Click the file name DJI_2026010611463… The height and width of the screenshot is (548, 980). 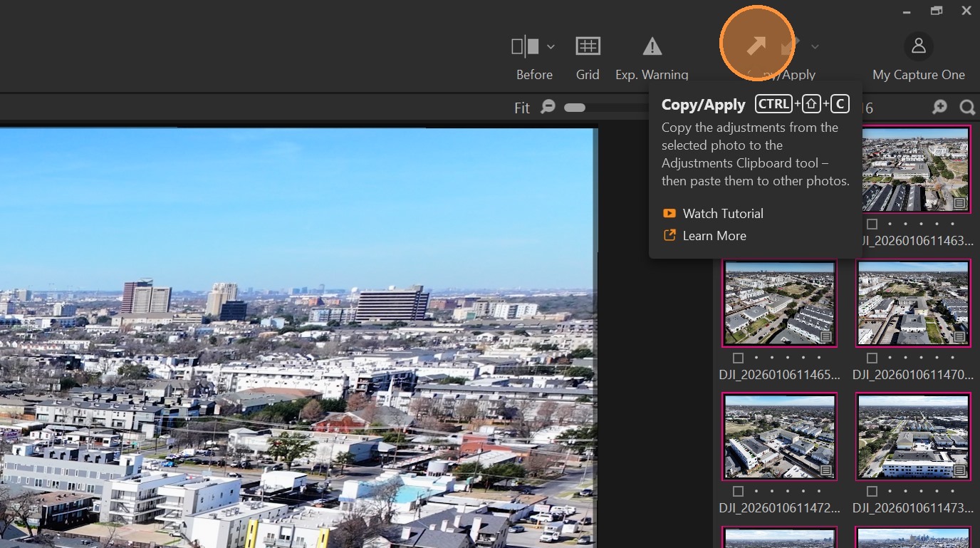click(x=917, y=241)
